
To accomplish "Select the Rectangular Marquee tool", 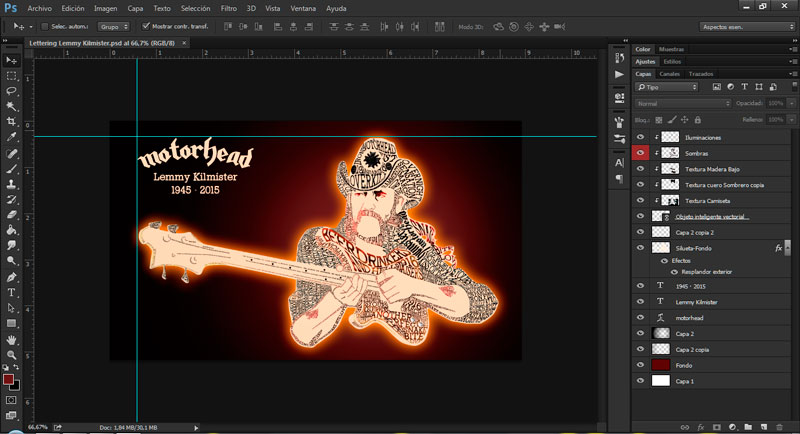I will [11, 76].
